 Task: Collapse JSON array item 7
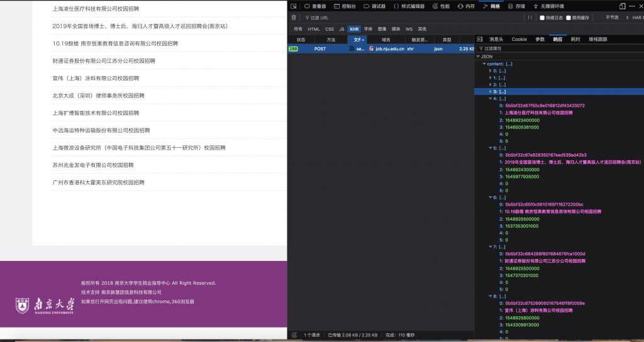490,246
